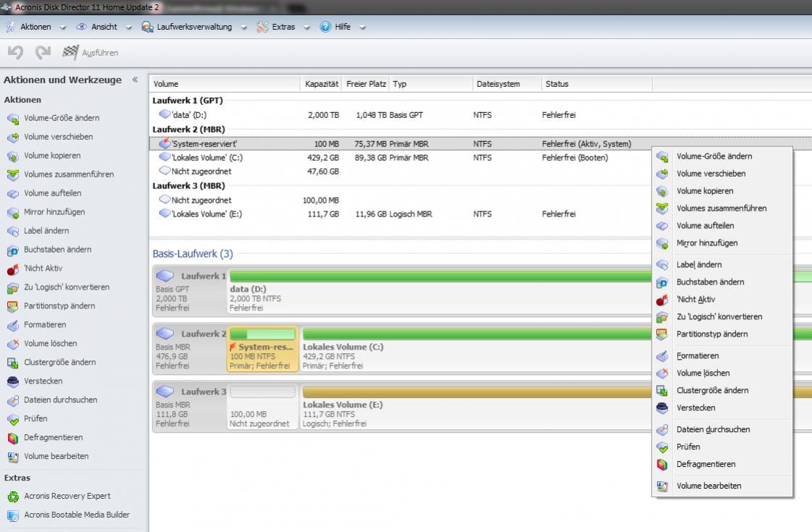Sort by Dateisystem column header
Image resolution: width=812 pixels, height=532 pixels.
pyautogui.click(x=507, y=84)
